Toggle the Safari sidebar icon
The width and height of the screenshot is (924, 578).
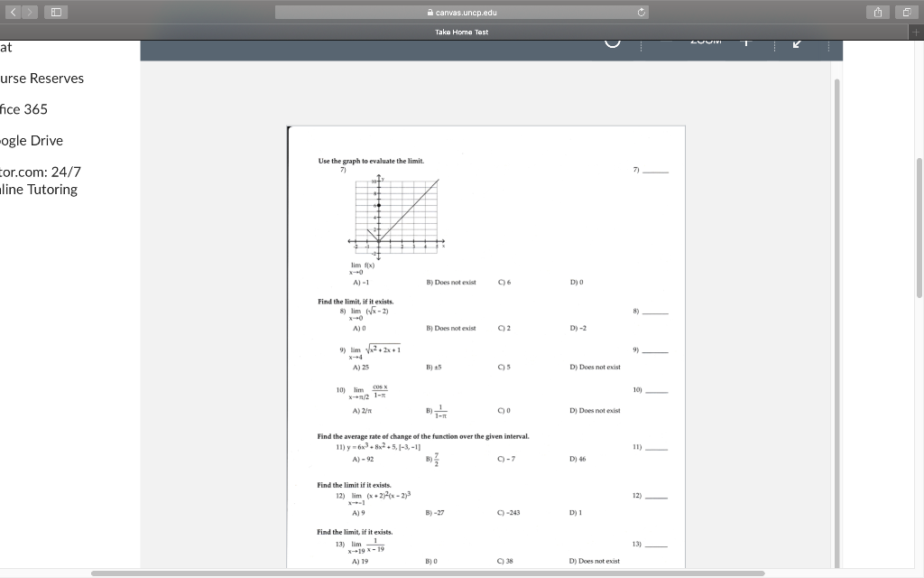coord(56,12)
